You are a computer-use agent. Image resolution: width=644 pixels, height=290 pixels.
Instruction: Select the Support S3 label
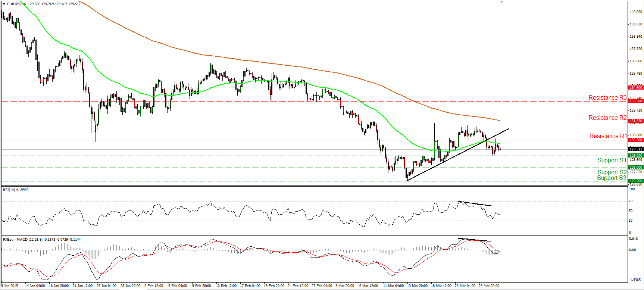pyautogui.click(x=612, y=178)
